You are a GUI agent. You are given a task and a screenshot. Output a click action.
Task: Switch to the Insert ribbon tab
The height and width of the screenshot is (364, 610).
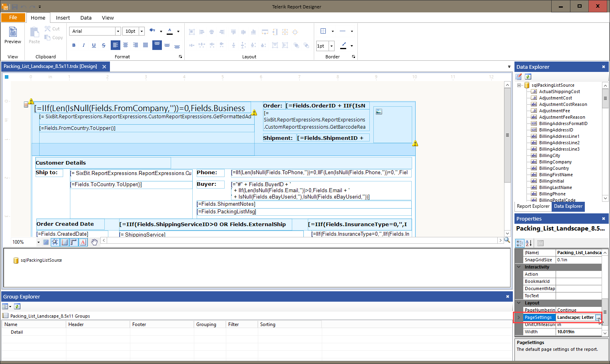(x=63, y=18)
